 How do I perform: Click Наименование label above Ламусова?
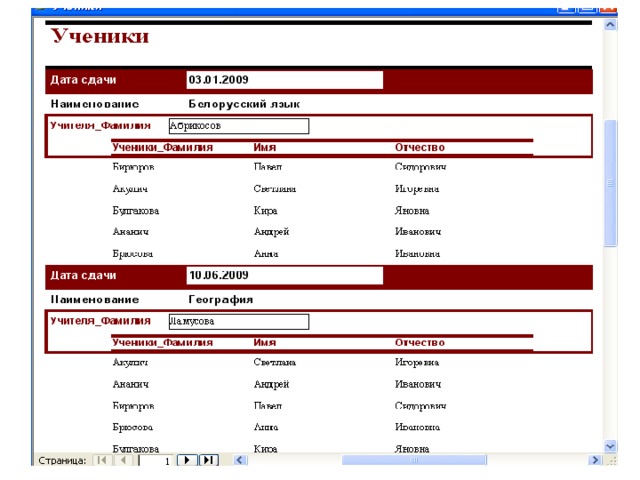click(x=95, y=300)
